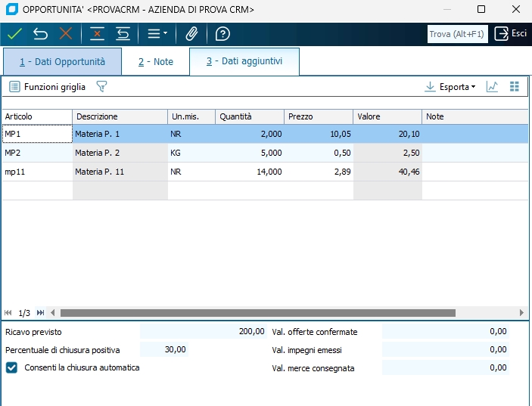Open the help question mark icon
532x406 pixels.
222,34
